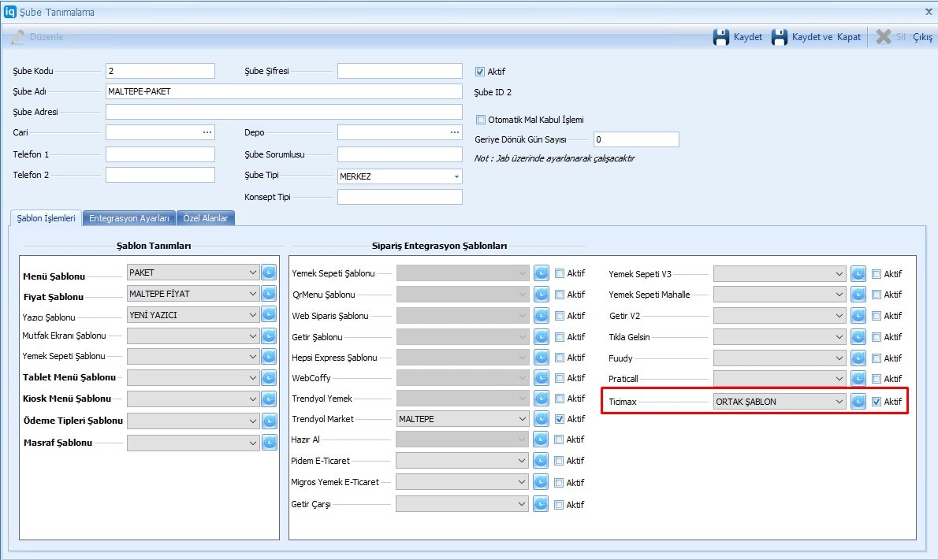Open the Özel Alanlar tab
The height and width of the screenshot is (560, 938).
pyautogui.click(x=205, y=218)
